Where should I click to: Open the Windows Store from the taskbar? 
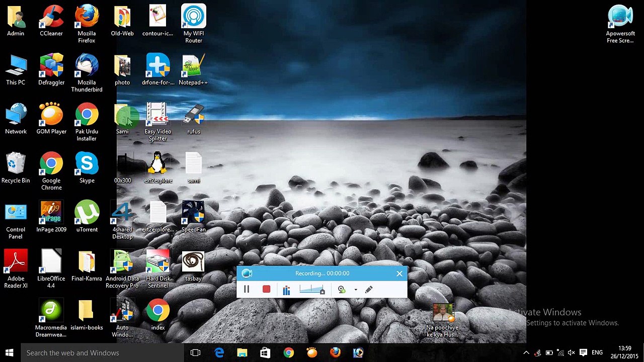pyautogui.click(x=265, y=353)
